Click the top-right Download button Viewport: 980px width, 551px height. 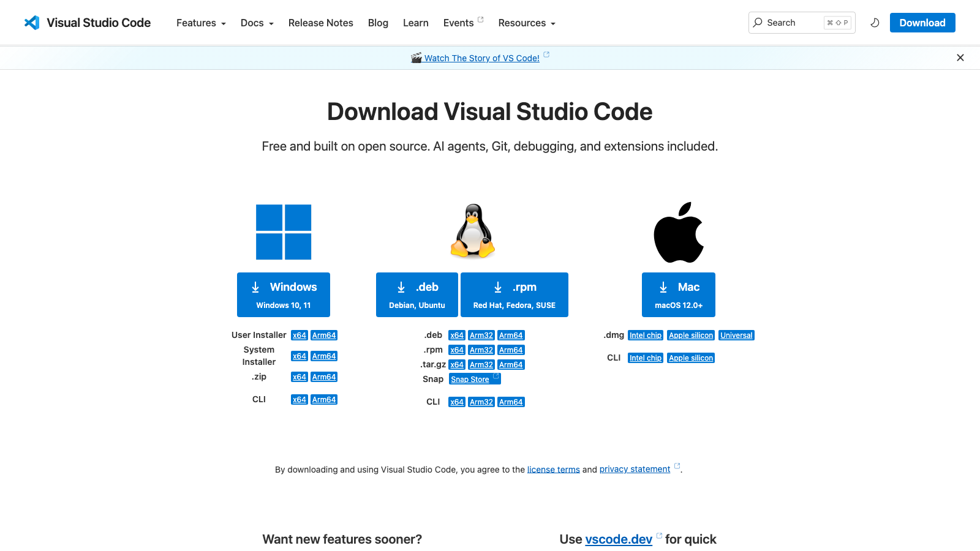point(922,23)
